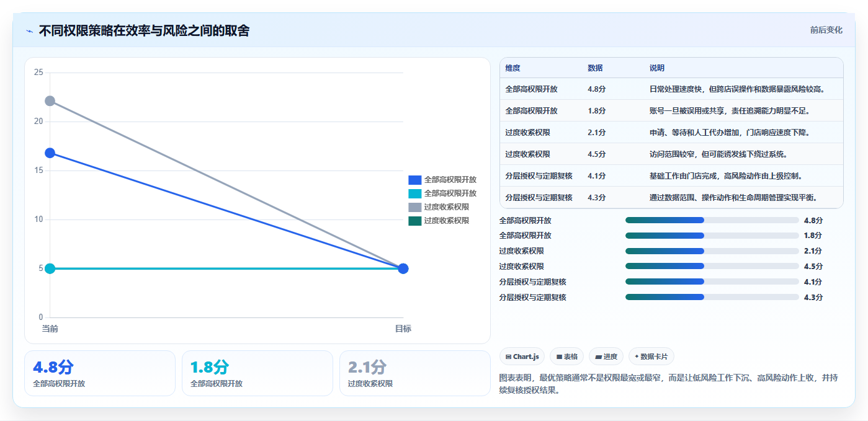The image size is (868, 421).
Task: Click the 15 y-axis tick label
Action: coord(38,171)
